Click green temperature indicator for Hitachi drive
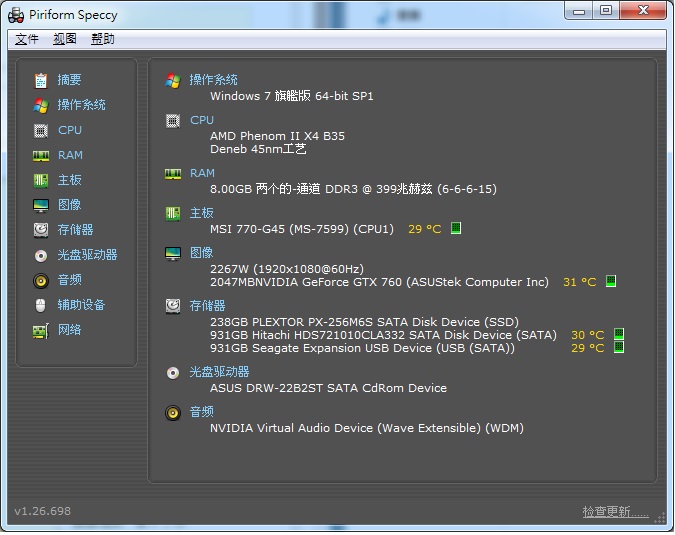This screenshot has width=675, height=535. point(619,334)
